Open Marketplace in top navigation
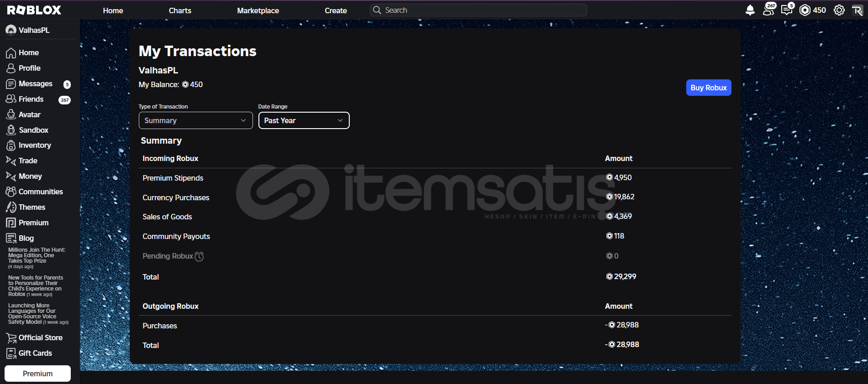868x384 pixels. 258,10
